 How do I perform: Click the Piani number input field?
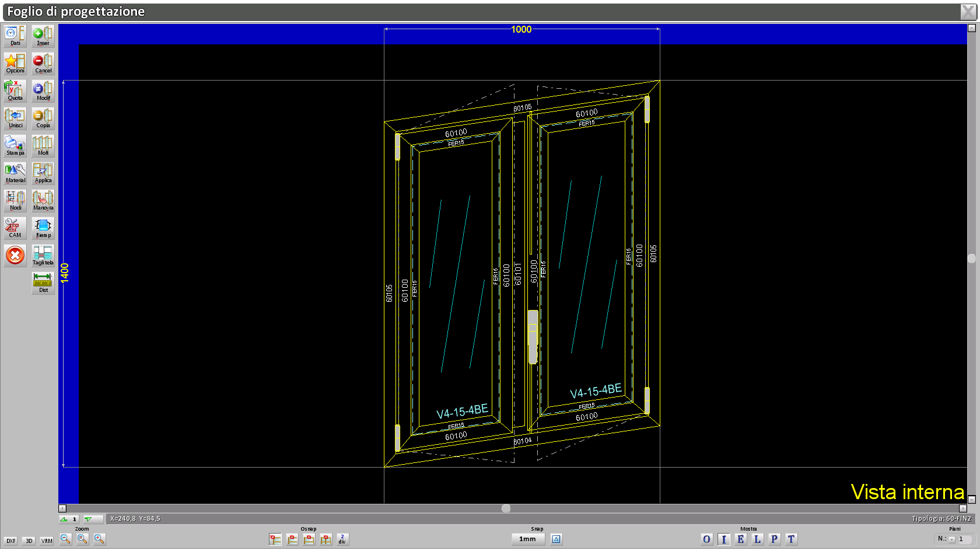(965, 539)
